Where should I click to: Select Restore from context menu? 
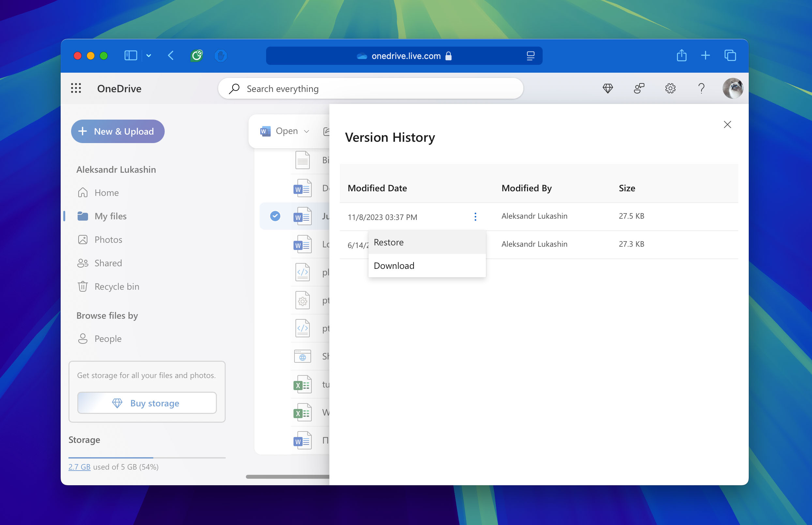[x=388, y=242]
